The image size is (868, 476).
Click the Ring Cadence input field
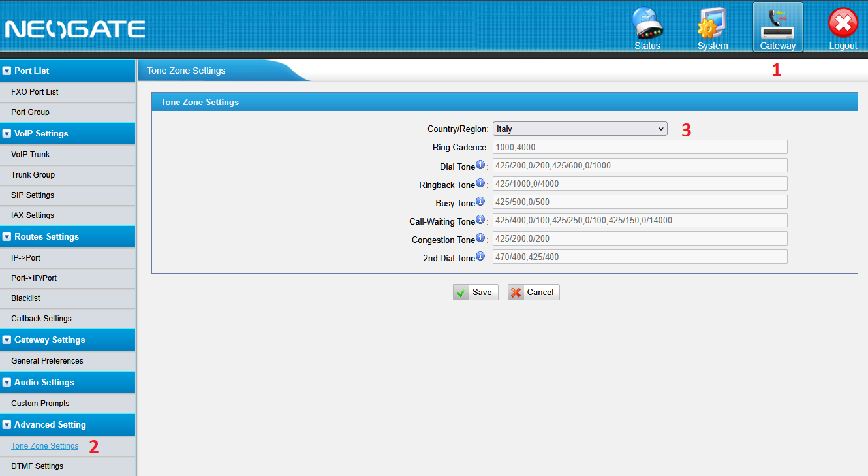(x=640, y=147)
